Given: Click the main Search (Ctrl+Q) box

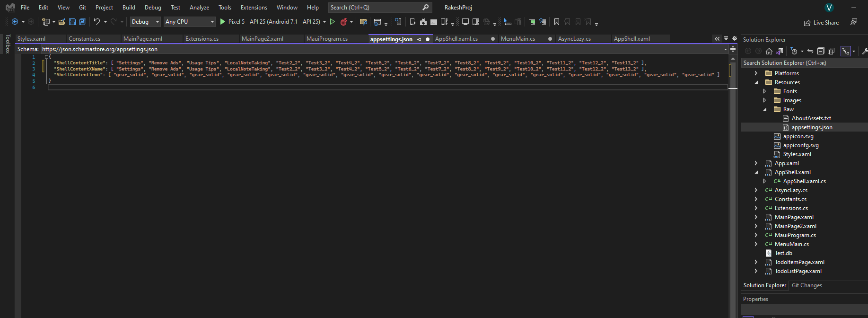Looking at the screenshot, I should pyautogui.click(x=379, y=8).
